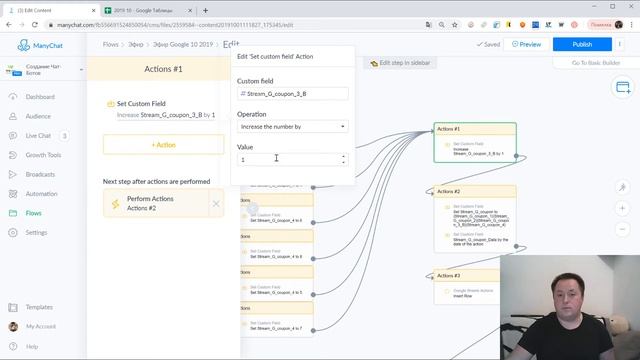The image size is (640, 360).
Task: Expand the account selector in sidebar
Action: 81,70
